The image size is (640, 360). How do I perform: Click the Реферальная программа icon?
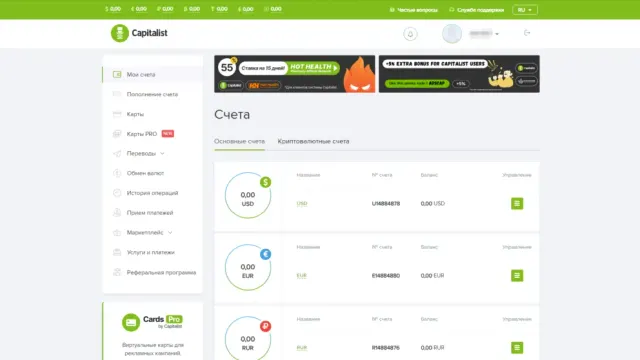(x=117, y=272)
